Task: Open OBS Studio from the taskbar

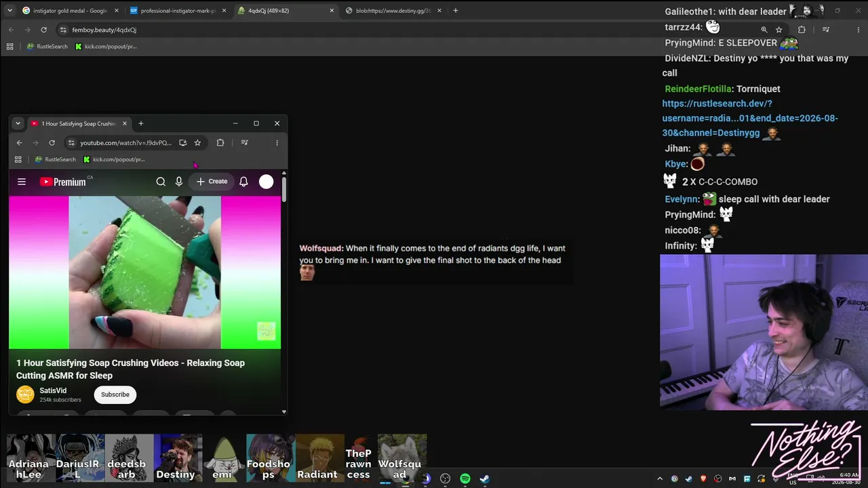Action: coord(446,479)
